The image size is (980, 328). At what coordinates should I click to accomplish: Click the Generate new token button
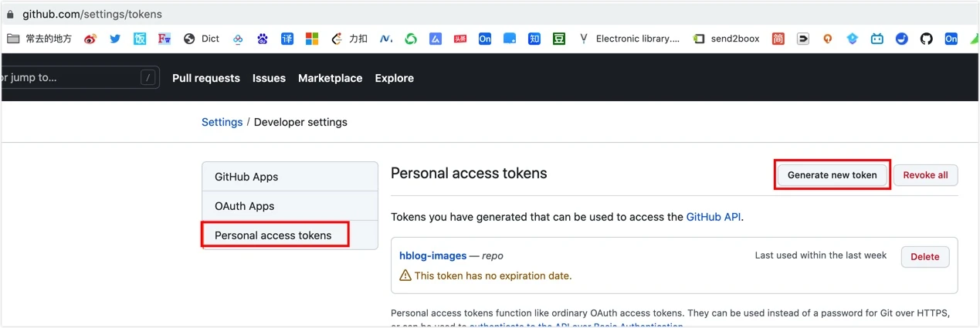coord(832,175)
